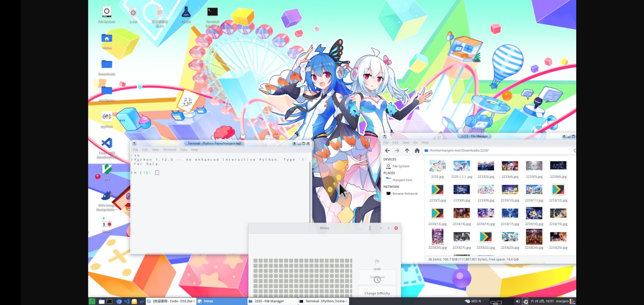Open the File menu in File Manager
Screen dimensions: 644x305
pos(386,143)
